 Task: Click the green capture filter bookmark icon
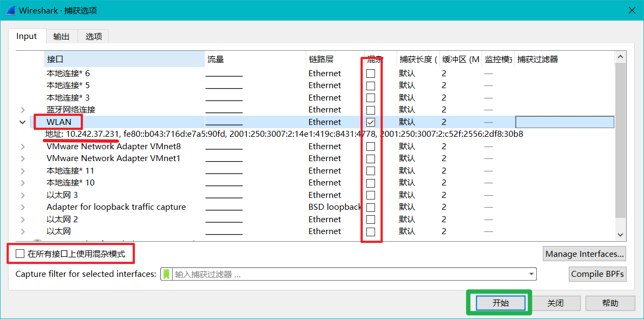[x=167, y=274]
